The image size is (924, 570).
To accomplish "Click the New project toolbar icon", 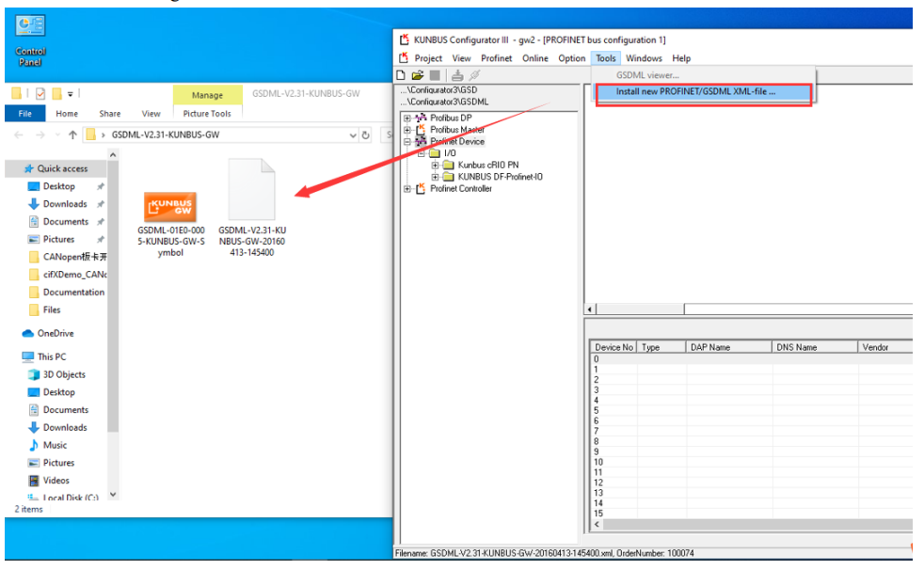I will pos(401,75).
